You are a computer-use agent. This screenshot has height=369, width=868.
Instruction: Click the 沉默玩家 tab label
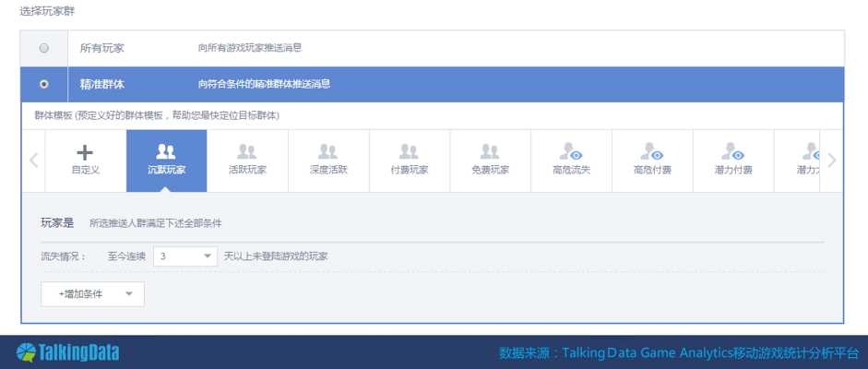tap(166, 170)
